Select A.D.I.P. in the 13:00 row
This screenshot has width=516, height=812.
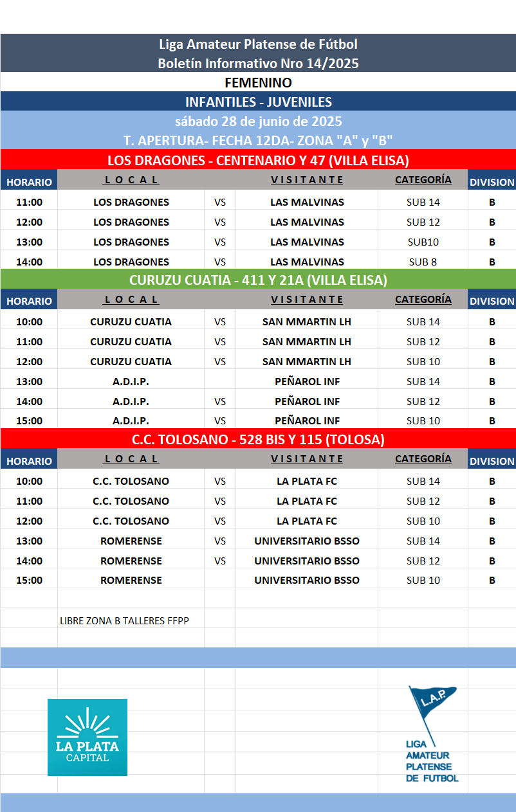(x=131, y=381)
